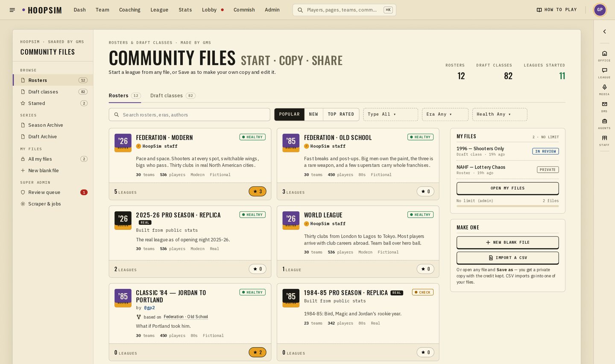Click the '85 badge on Classic '84 card
The width and height of the screenshot is (615, 364).
[123, 298]
